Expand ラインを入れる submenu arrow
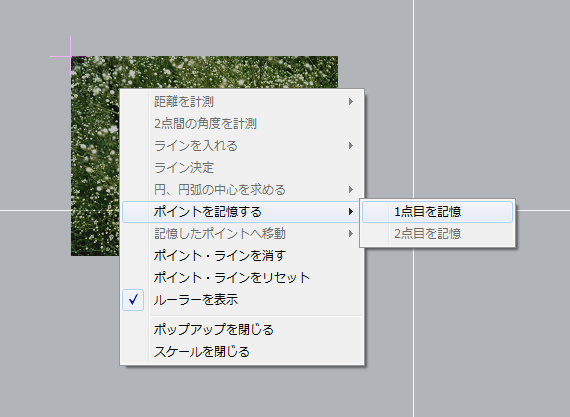 tap(350, 145)
